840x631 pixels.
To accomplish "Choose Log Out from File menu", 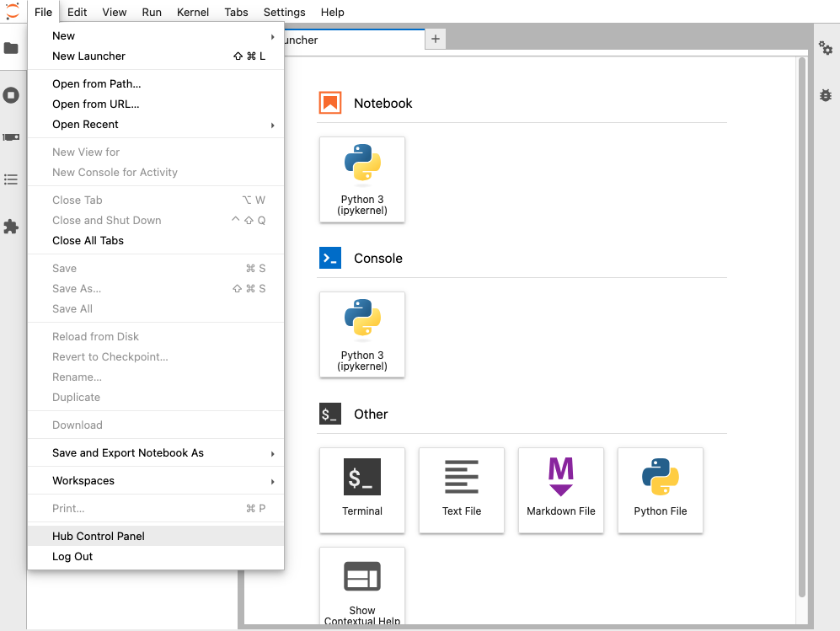I will pyautogui.click(x=155, y=557).
